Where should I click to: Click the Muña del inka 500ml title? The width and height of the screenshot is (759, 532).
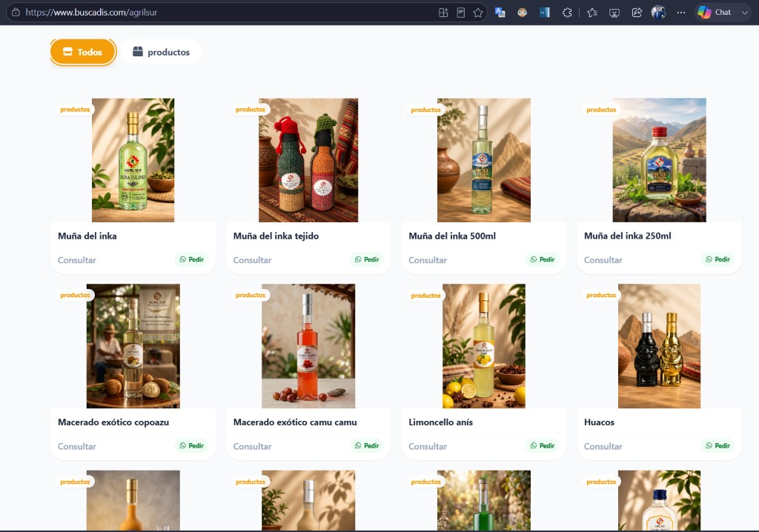452,236
